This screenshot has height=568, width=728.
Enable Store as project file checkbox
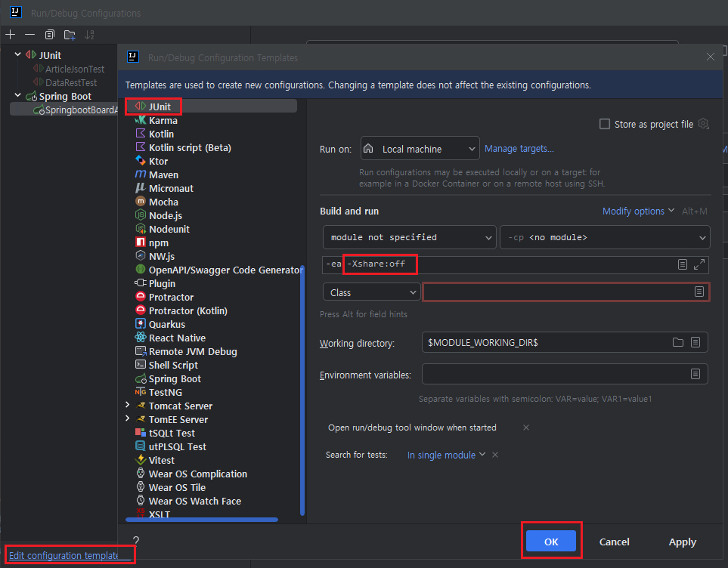tap(605, 124)
